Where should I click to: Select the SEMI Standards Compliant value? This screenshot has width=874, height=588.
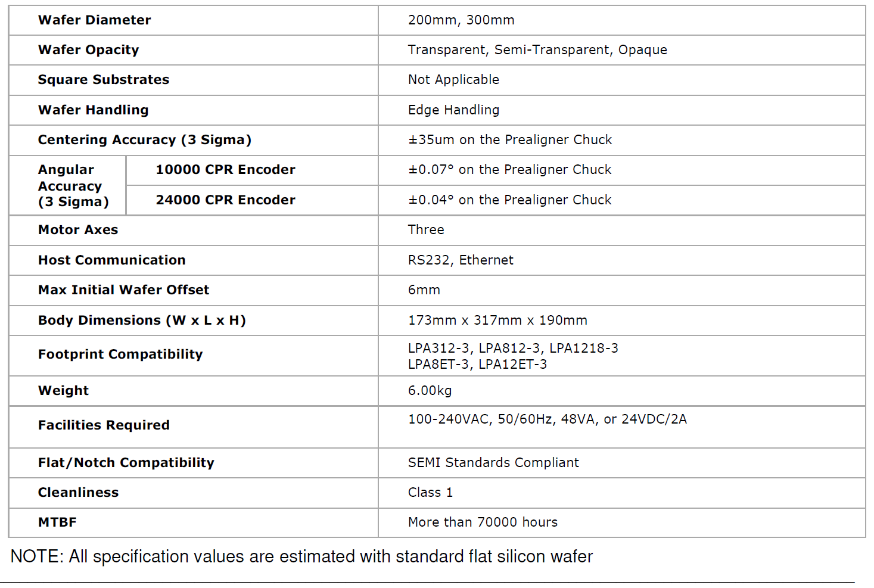tap(493, 463)
